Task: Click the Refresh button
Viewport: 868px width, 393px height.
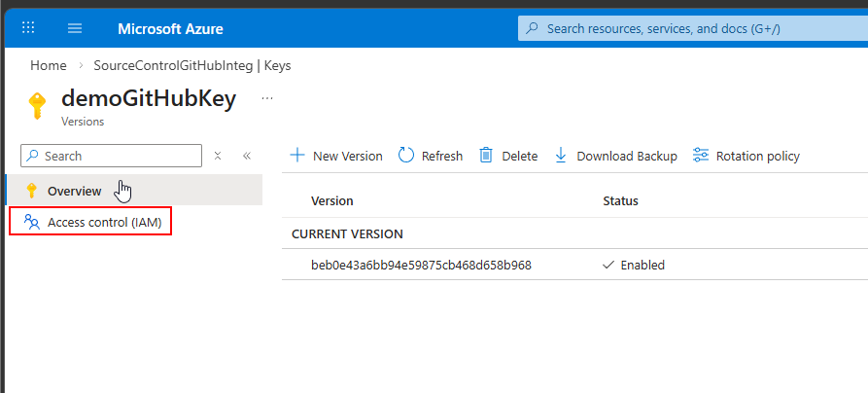Action: tap(431, 156)
